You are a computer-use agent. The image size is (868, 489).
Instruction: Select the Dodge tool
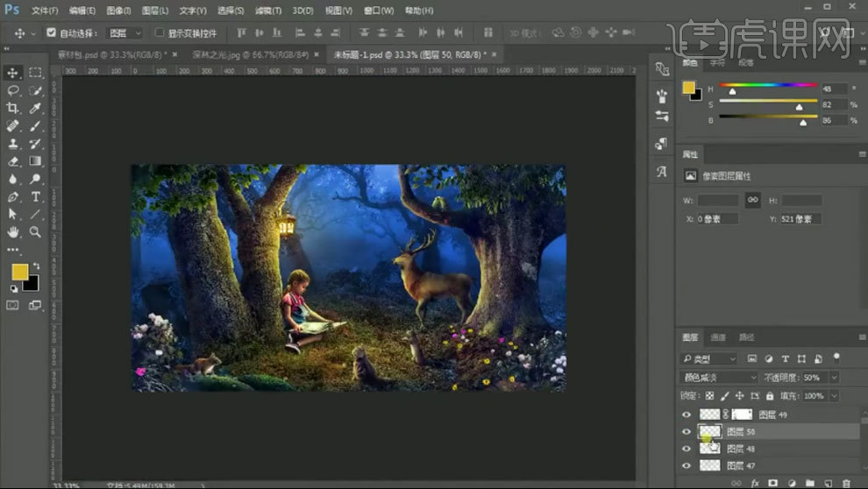click(35, 179)
